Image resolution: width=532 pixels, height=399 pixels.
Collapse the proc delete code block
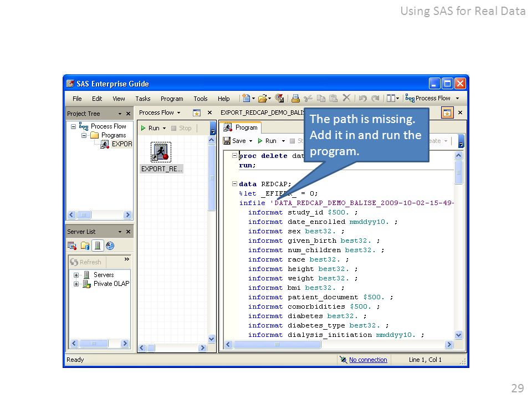[x=234, y=155]
